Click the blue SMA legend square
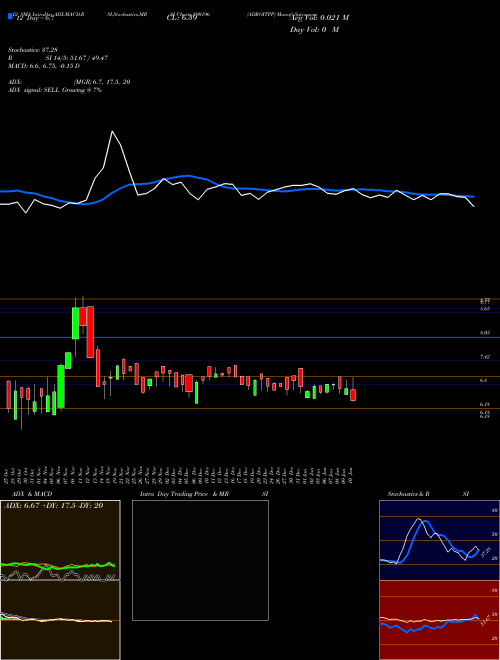Viewport: 500px width, 660px height. pos(10,16)
